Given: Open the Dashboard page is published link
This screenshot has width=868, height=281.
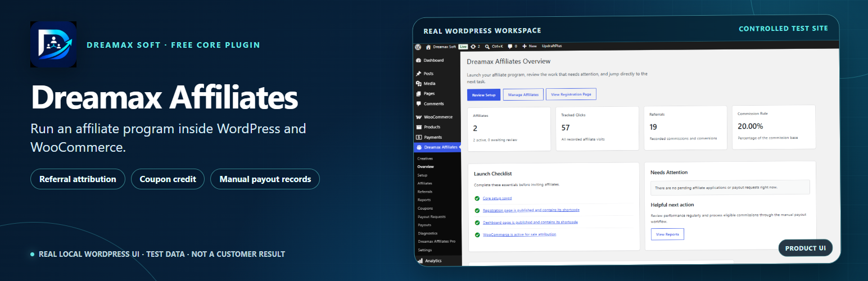Looking at the screenshot, I should pyautogui.click(x=530, y=223).
